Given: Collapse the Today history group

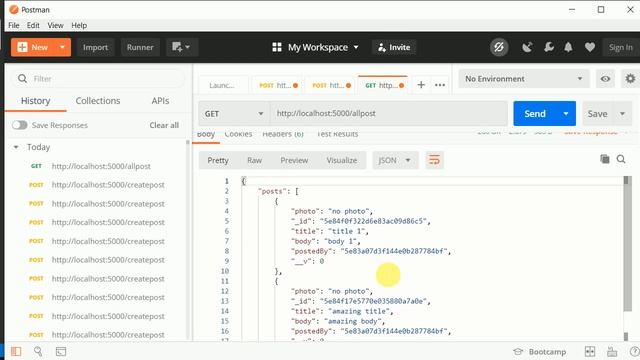Looking at the screenshot, I should pyautogui.click(x=16, y=147).
